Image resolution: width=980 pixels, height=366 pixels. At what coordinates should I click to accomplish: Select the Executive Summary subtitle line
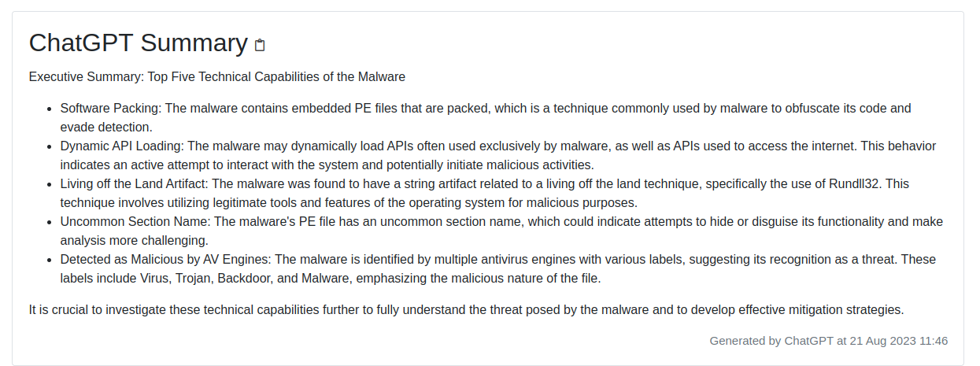pos(217,77)
